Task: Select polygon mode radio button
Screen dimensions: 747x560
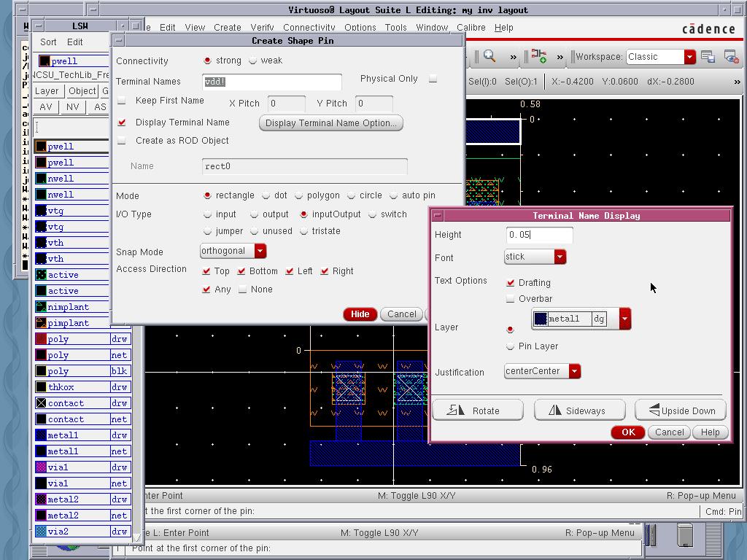Action: pyautogui.click(x=298, y=195)
